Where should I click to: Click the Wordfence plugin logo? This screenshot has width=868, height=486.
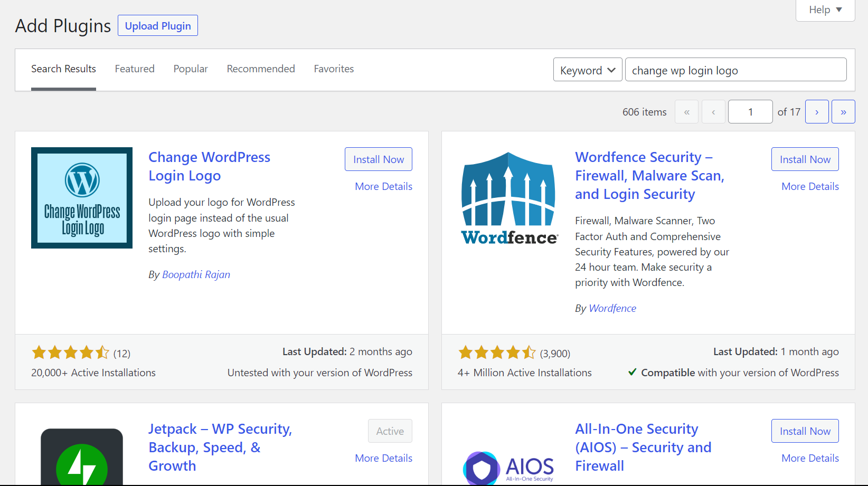509,198
